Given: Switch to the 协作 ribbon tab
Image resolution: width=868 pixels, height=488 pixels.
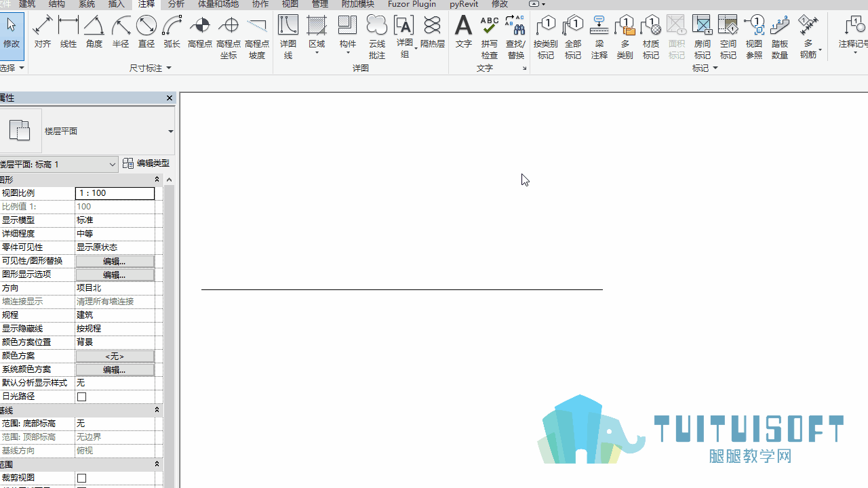Looking at the screenshot, I should click(x=260, y=4).
